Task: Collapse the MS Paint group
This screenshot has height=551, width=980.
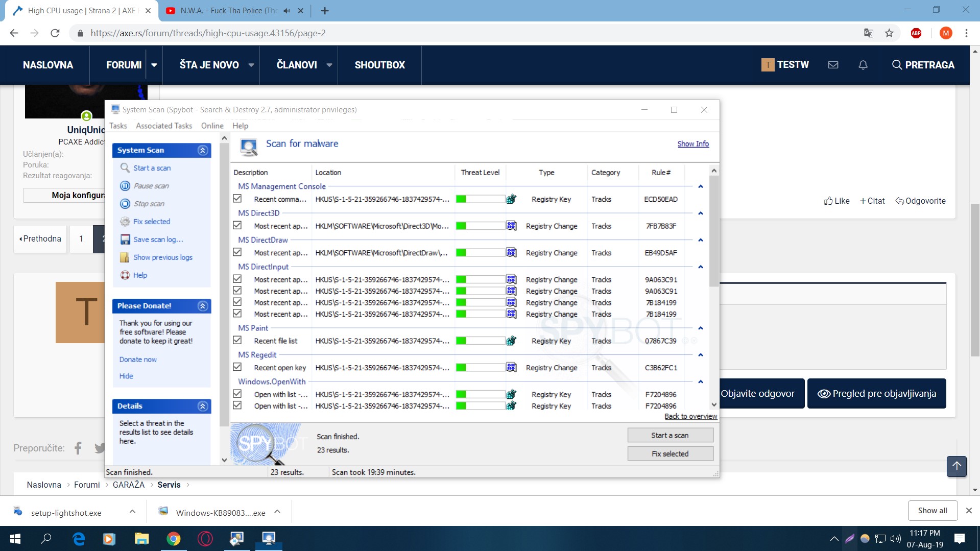Action: point(701,328)
